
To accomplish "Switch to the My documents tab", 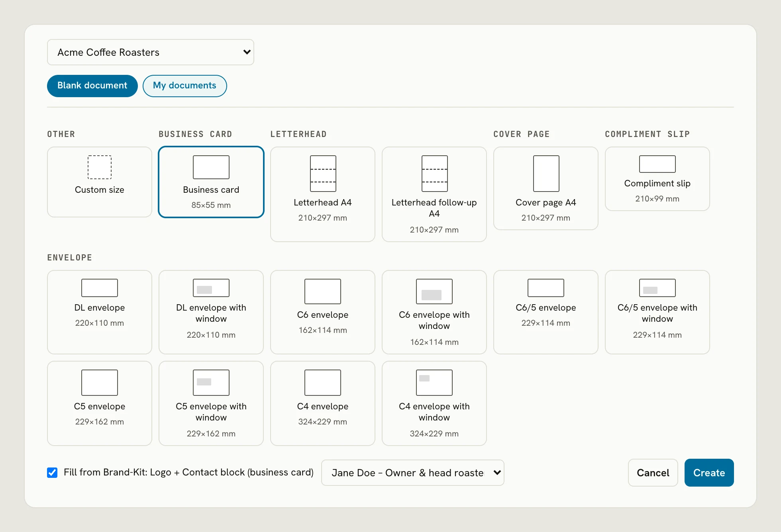I will pyautogui.click(x=185, y=86).
